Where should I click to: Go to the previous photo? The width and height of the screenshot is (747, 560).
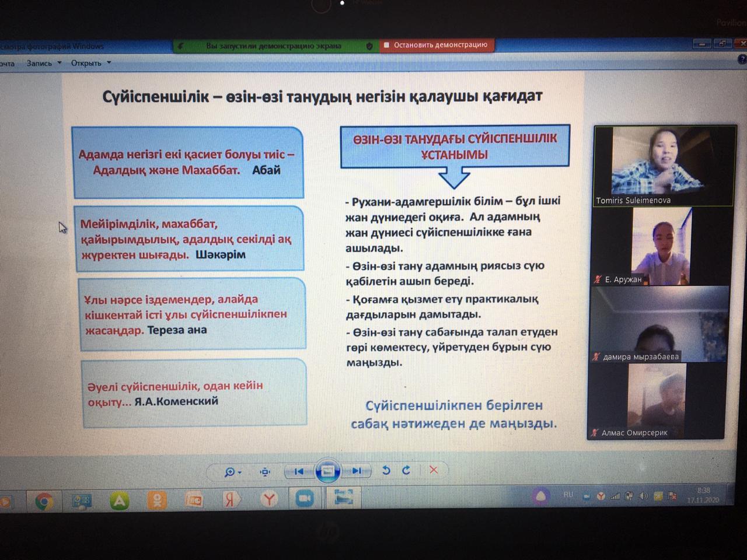point(299,471)
